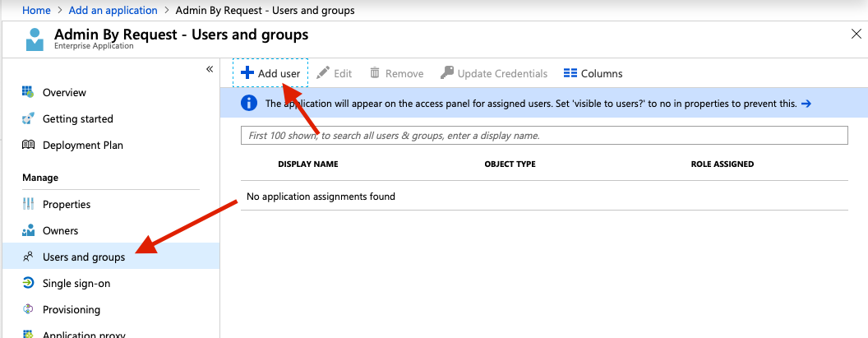
Task: Click 'Enterprise Application' subtitle text
Action: pos(94,46)
